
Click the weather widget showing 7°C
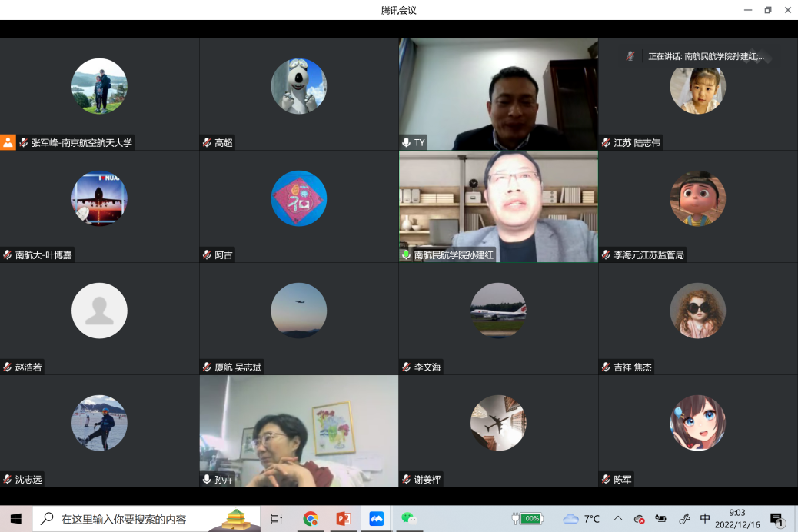[581, 519]
